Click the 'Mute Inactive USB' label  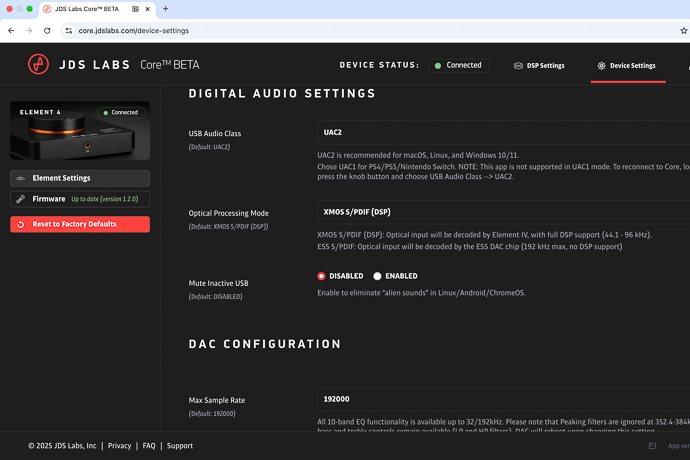pos(218,283)
